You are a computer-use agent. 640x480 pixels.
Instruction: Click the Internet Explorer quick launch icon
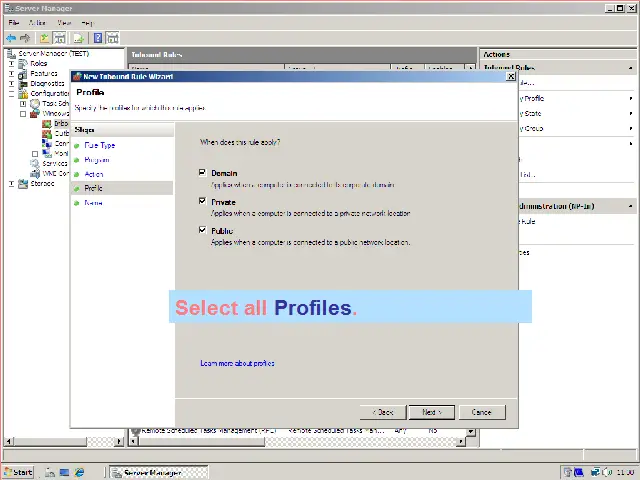coord(79,472)
